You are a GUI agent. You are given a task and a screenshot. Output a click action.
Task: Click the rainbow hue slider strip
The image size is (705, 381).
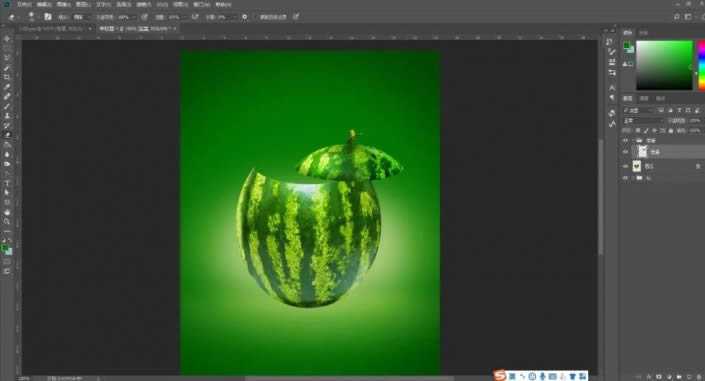(701, 65)
